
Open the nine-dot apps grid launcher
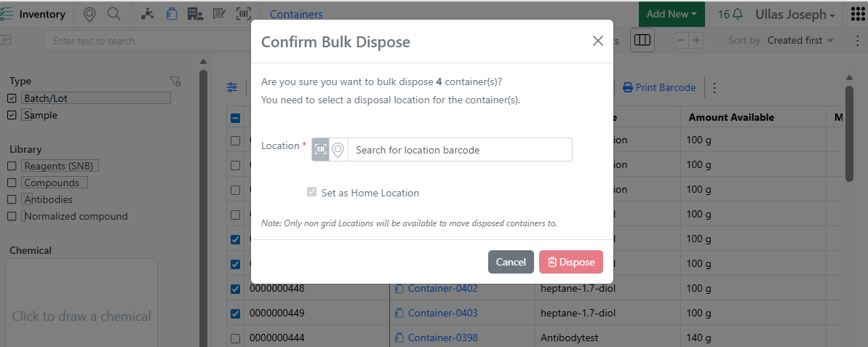pyautogui.click(x=858, y=15)
